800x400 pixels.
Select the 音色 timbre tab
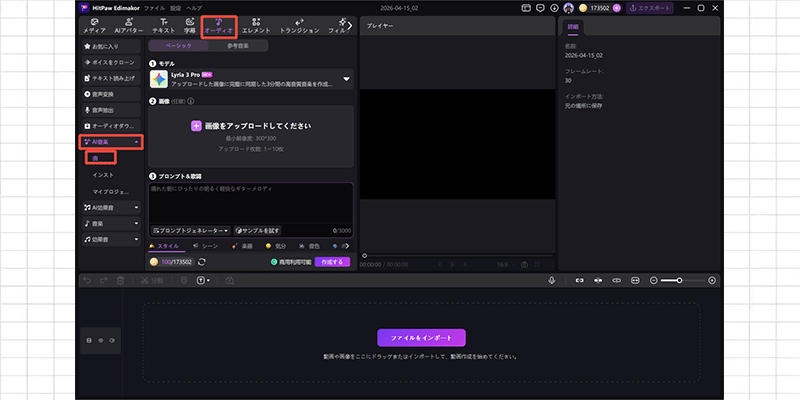(309, 246)
